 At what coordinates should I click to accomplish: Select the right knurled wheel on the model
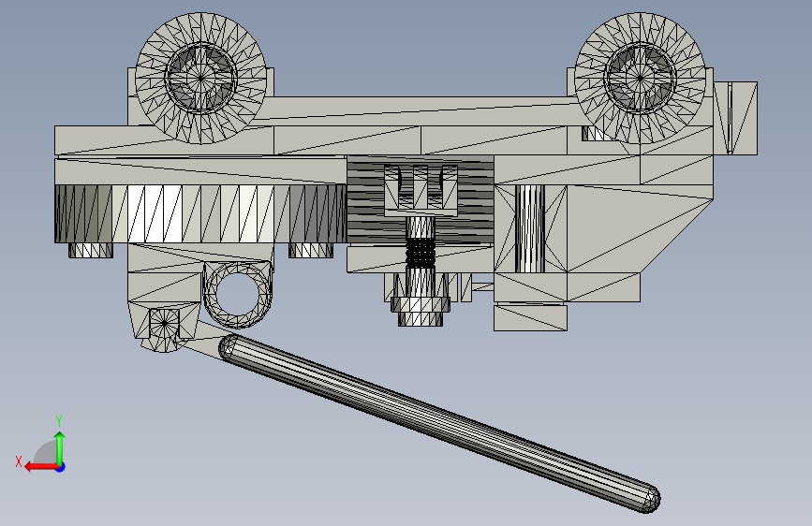point(640,79)
